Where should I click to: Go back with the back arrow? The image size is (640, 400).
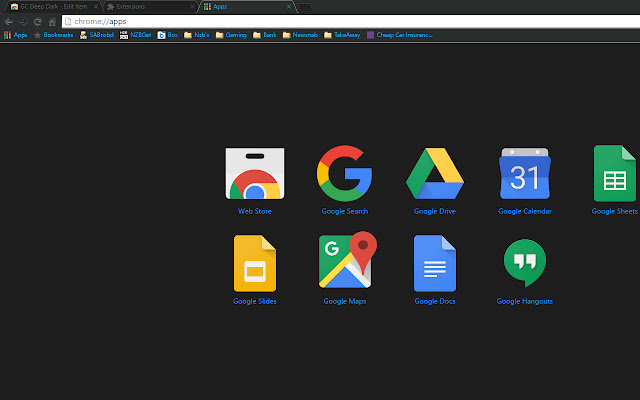9,22
